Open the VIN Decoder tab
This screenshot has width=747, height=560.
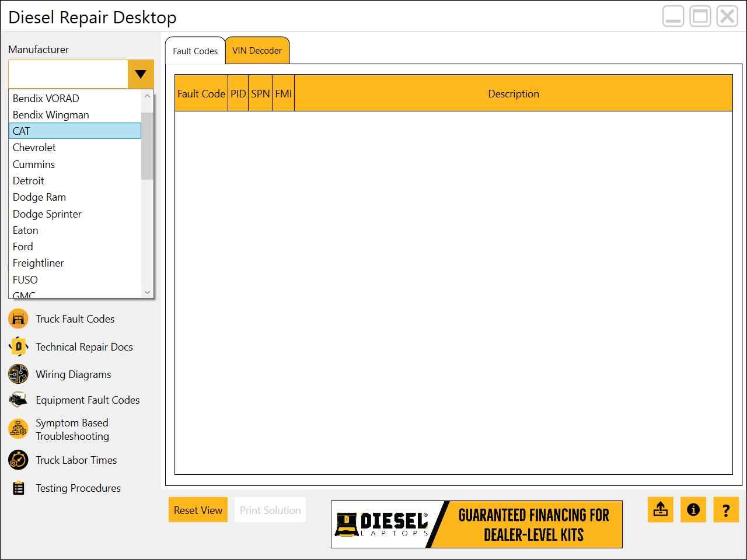(257, 50)
